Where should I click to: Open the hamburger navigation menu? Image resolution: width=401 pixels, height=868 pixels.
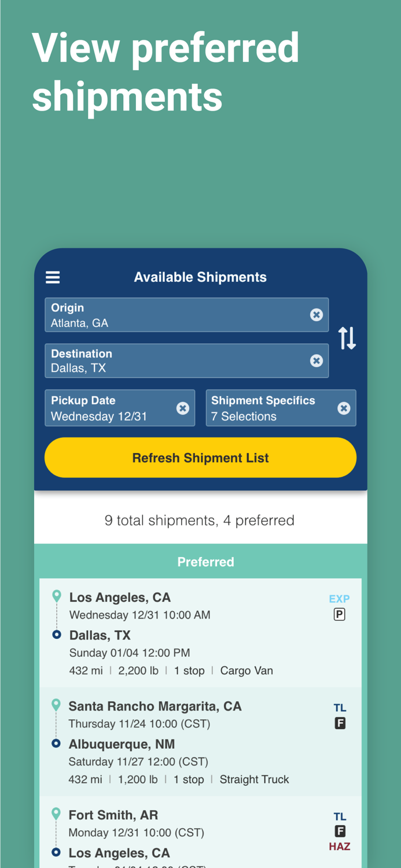tap(53, 277)
